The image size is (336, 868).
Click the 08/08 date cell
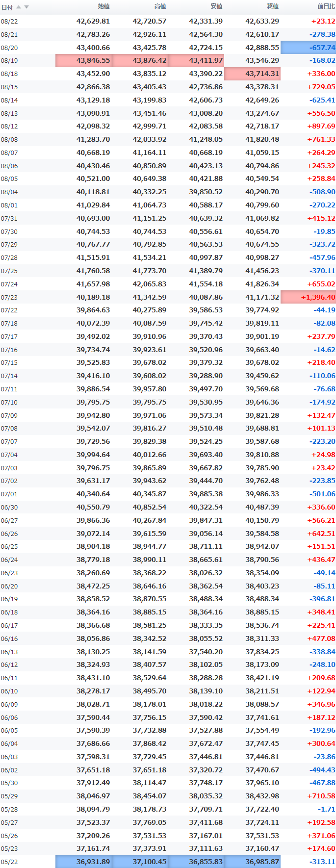[9, 140]
